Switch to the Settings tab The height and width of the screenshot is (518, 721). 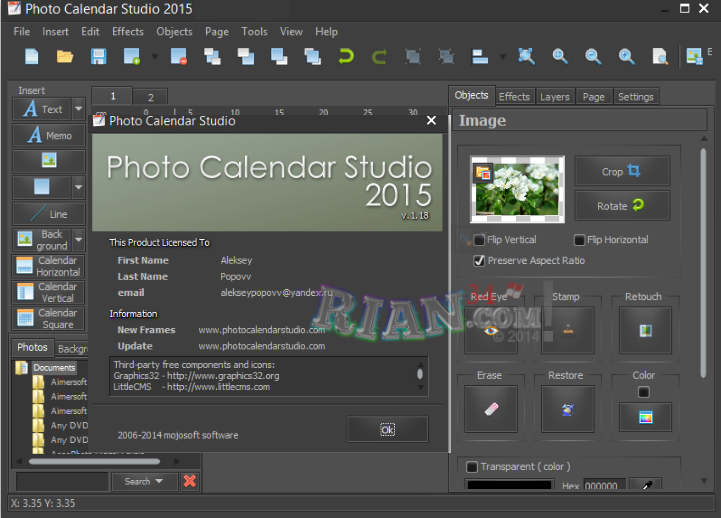[x=636, y=97]
